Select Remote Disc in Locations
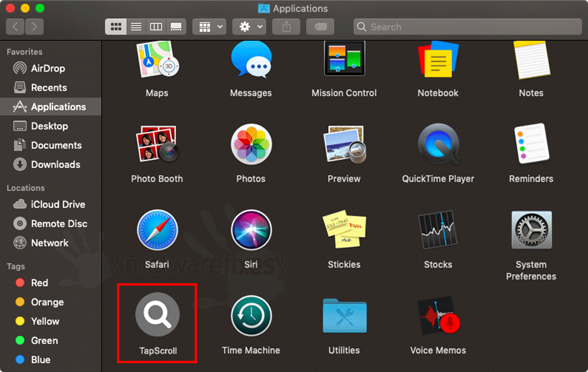Viewport: 588px width, 372px height. (51, 224)
